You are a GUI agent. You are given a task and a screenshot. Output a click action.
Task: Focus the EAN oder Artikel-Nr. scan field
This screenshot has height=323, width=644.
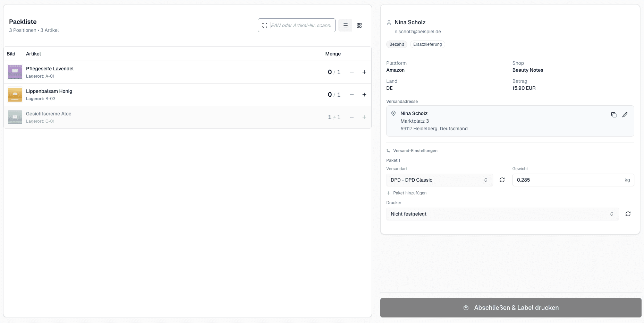pos(301,25)
